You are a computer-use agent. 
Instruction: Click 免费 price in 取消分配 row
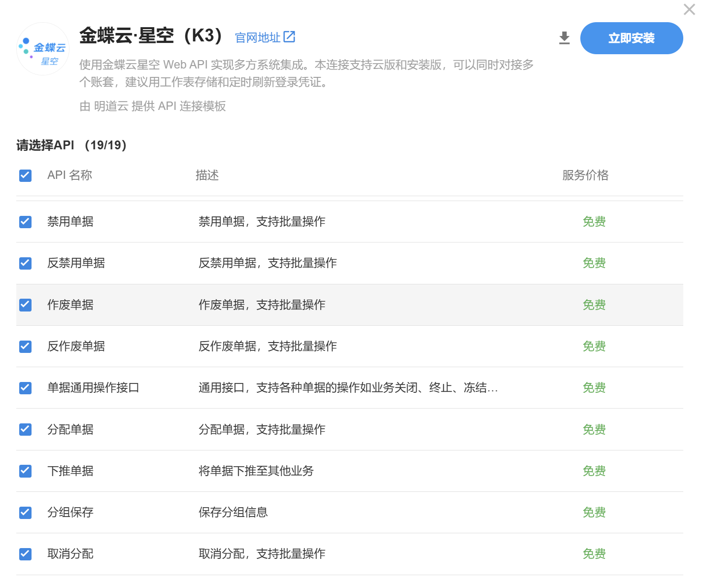(594, 554)
